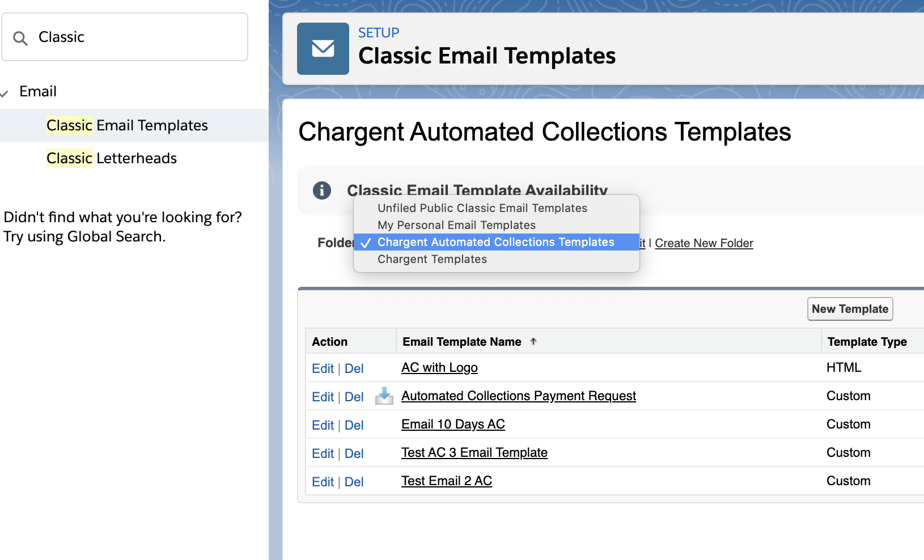Click the info icon near Classic Email Template Availability
The image size is (924, 560).
[322, 190]
